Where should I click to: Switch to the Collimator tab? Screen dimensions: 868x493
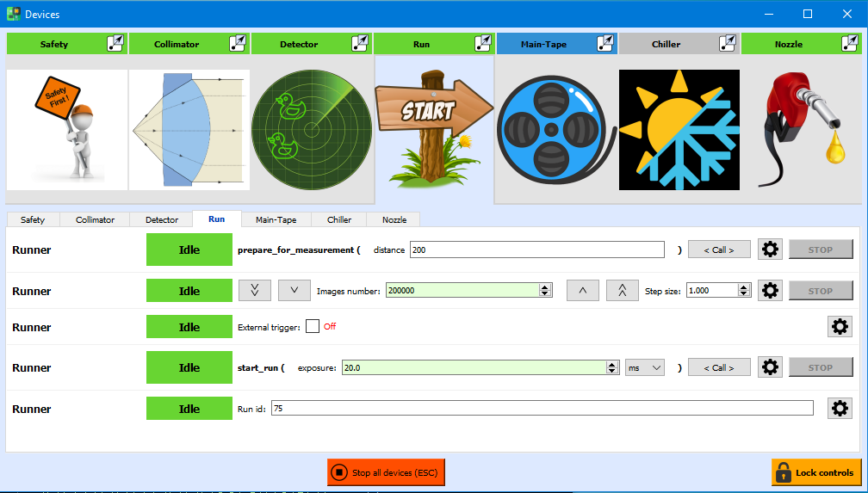click(x=95, y=219)
